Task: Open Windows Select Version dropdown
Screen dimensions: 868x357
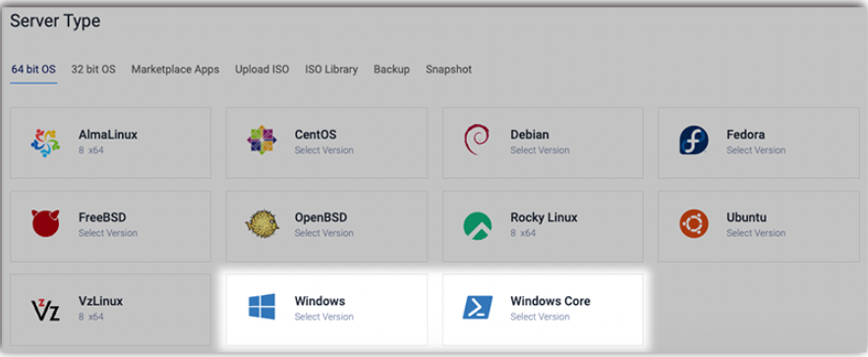Action: pos(323,317)
